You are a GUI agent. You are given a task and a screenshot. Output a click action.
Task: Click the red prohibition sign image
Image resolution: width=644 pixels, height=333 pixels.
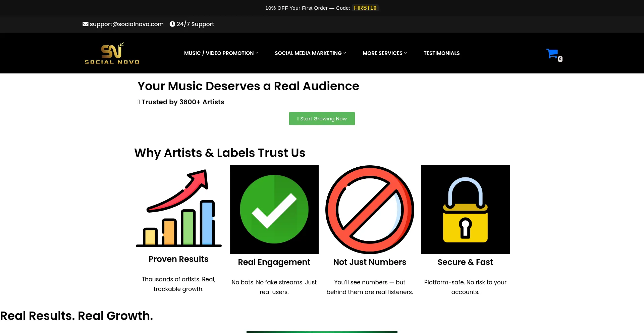370,210
